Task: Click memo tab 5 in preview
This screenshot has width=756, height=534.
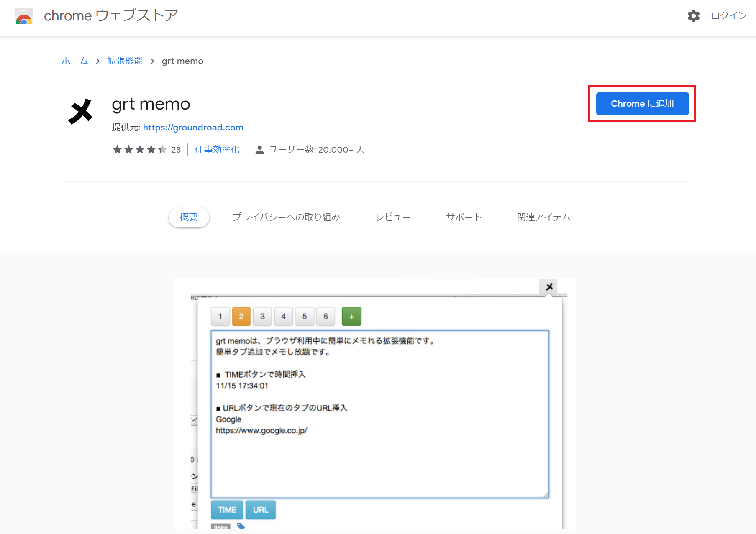Action: [x=305, y=317]
